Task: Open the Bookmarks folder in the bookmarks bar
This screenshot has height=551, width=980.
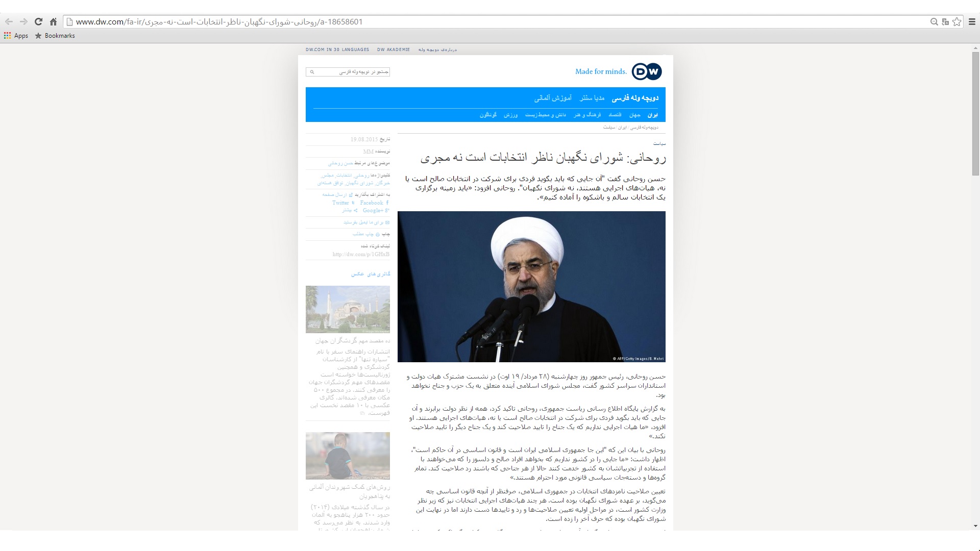Action: tap(55, 36)
